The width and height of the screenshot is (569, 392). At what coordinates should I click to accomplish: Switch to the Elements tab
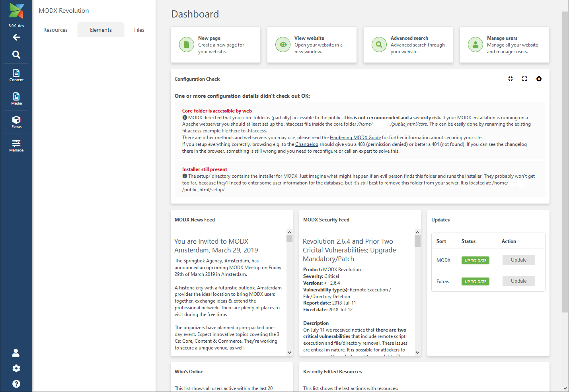point(101,30)
